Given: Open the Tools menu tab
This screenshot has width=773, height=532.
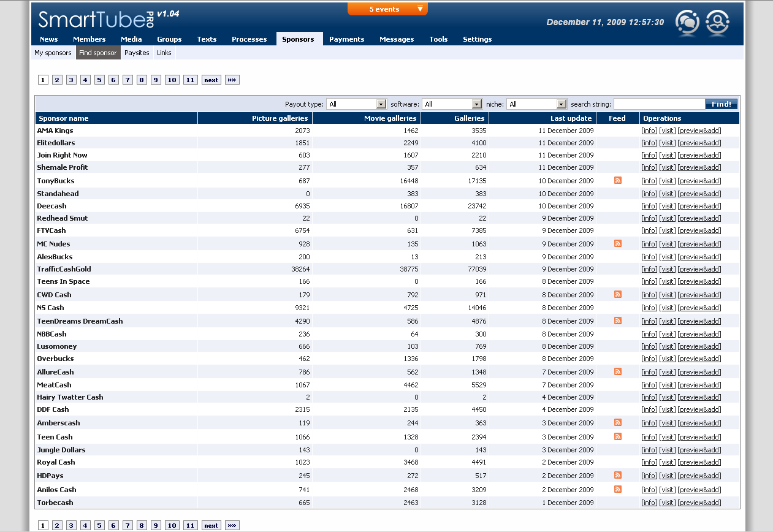Looking at the screenshot, I should (x=438, y=39).
